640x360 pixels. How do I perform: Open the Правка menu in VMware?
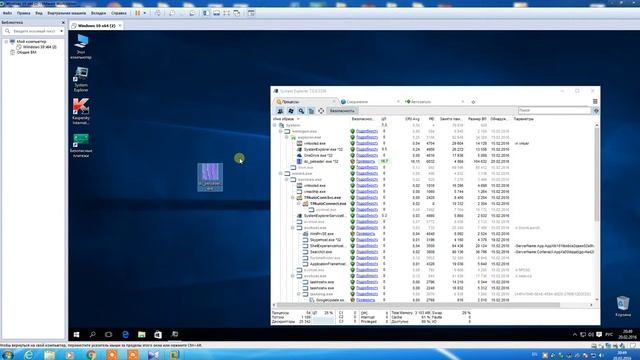pyautogui.click(x=23, y=13)
